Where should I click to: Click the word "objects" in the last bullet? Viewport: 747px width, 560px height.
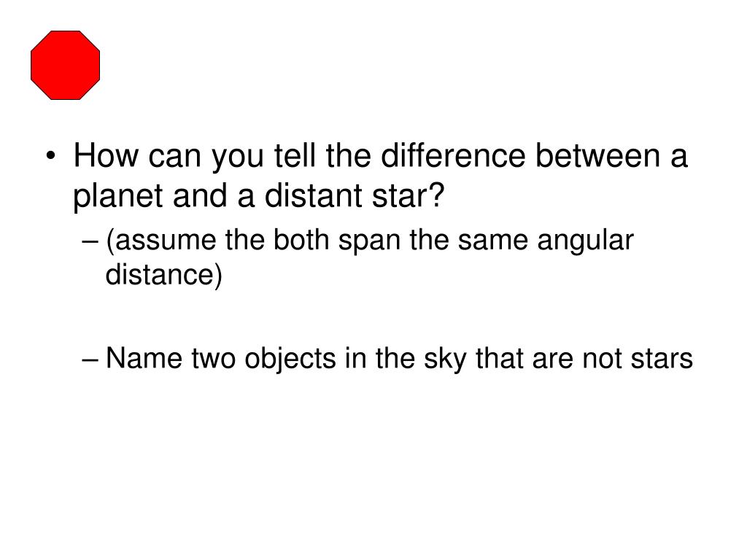[290, 359]
